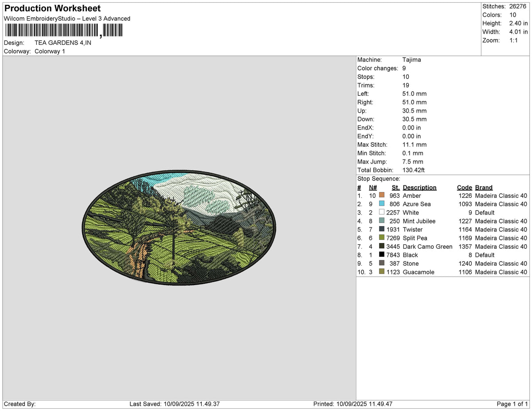This screenshot has height=411, width=532.
Task: Click the Twister color swatch
Action: point(382,229)
